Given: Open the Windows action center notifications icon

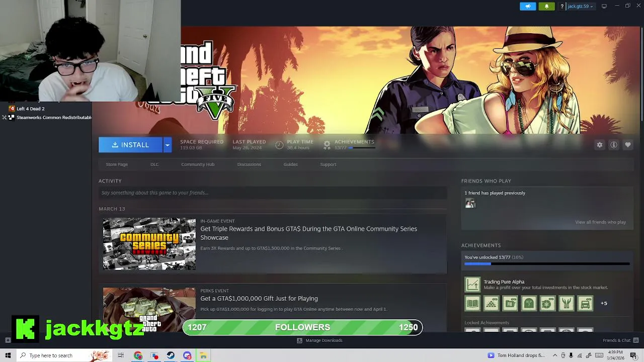Looking at the screenshot, I should pyautogui.click(x=634, y=355).
